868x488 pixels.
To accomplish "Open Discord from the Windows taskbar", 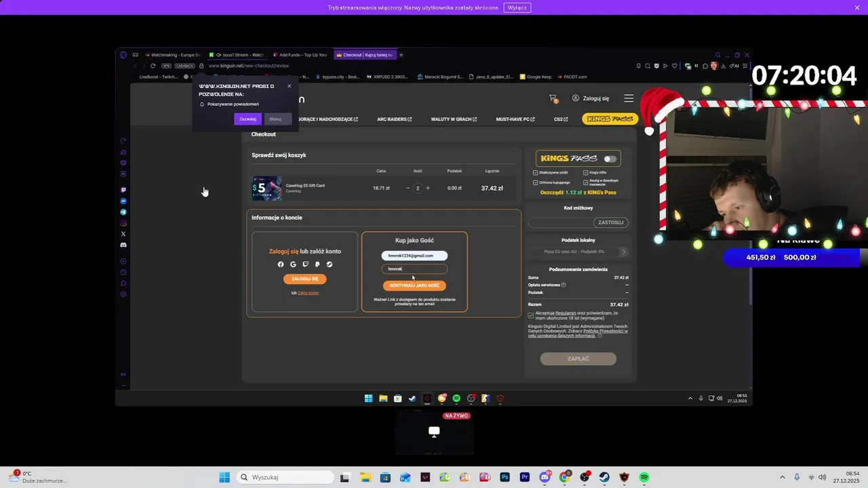I will [x=545, y=477].
